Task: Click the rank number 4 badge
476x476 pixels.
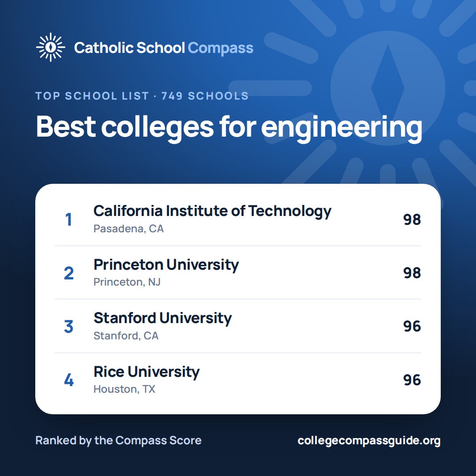Action: [x=69, y=380]
